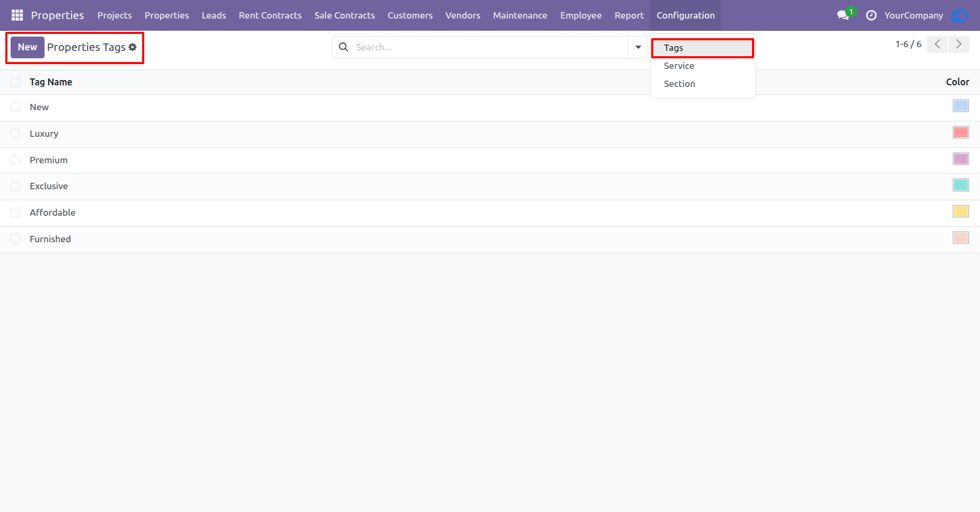This screenshot has height=512, width=980.
Task: Check the box for the Furnished tag
Action: pyautogui.click(x=15, y=239)
